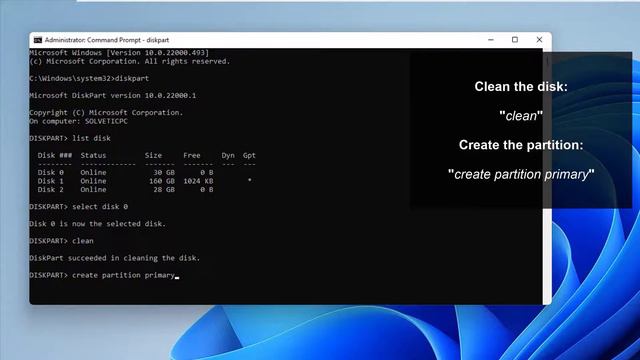The width and height of the screenshot is (640, 360).
Task: Click the 'Microsoft DiskPart version 10.0.22000.1' line
Action: tap(113, 96)
